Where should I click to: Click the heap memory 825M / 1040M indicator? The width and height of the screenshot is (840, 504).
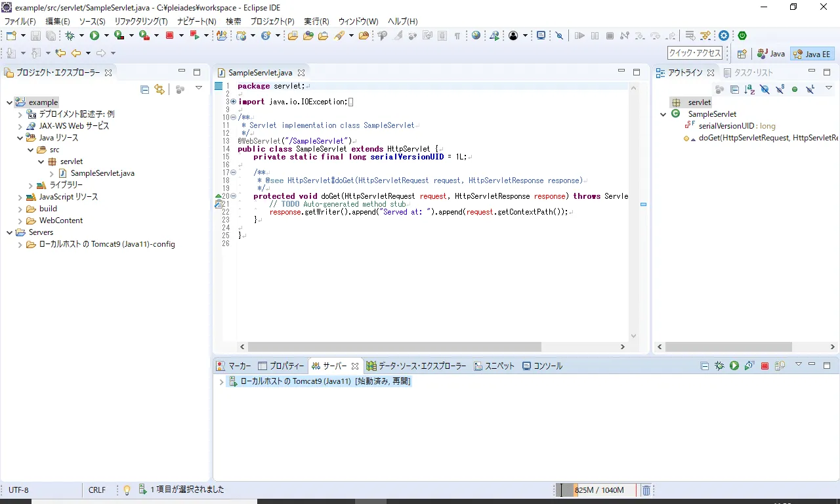(x=597, y=490)
